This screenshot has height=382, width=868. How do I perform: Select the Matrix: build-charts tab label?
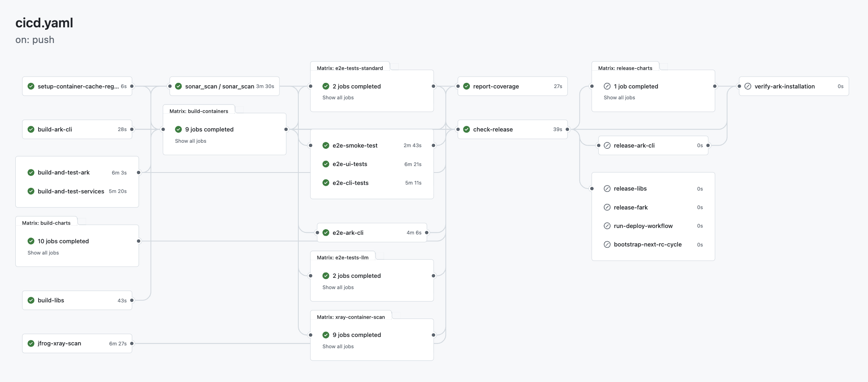[46, 223]
